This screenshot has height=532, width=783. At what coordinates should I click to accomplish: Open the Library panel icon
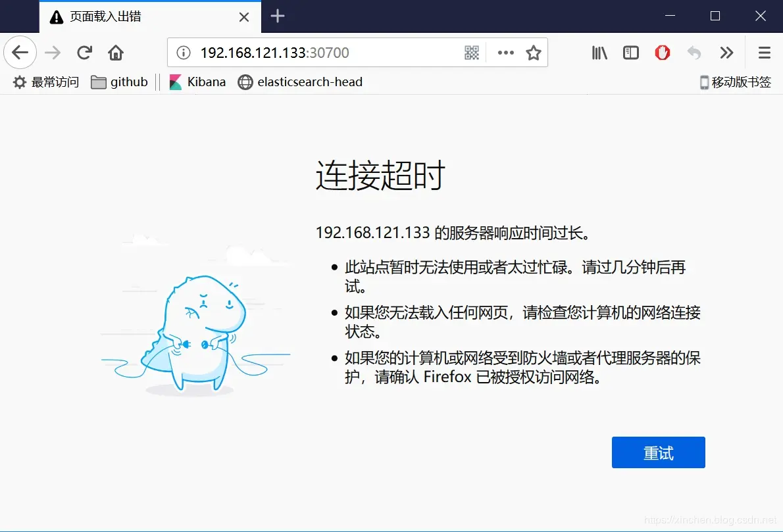pos(599,53)
